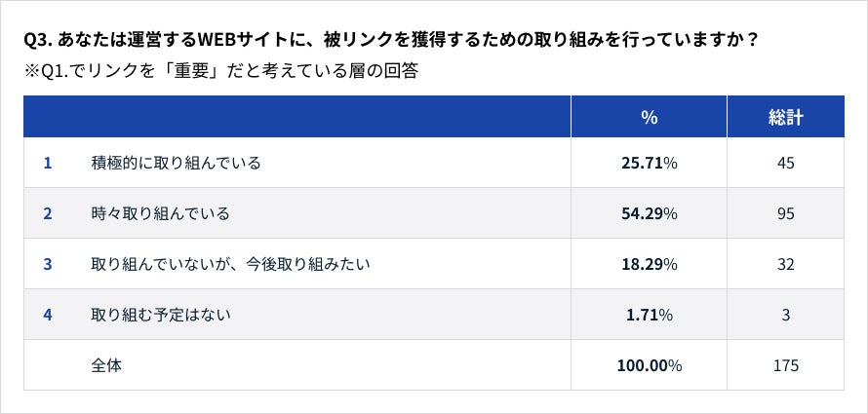Click the total count 3 cell
The image size is (868, 414).
click(785, 315)
